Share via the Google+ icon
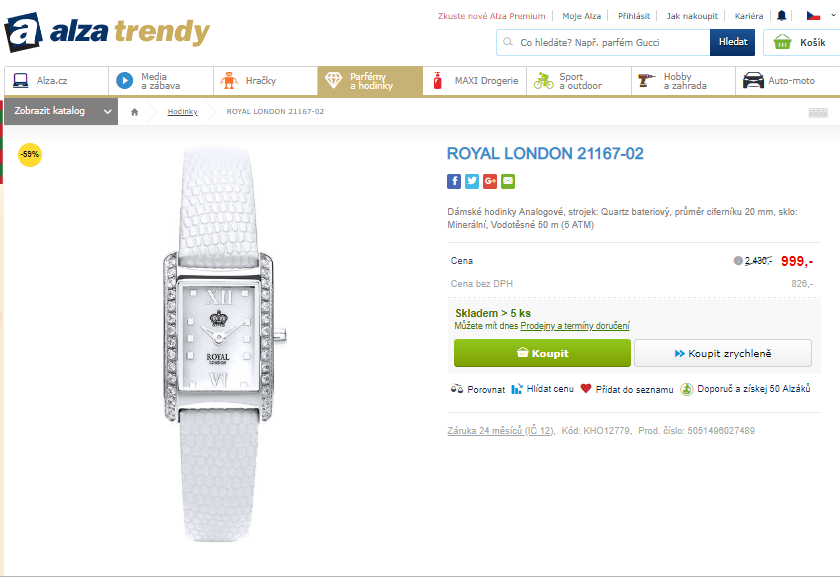The image size is (840, 580). click(490, 181)
